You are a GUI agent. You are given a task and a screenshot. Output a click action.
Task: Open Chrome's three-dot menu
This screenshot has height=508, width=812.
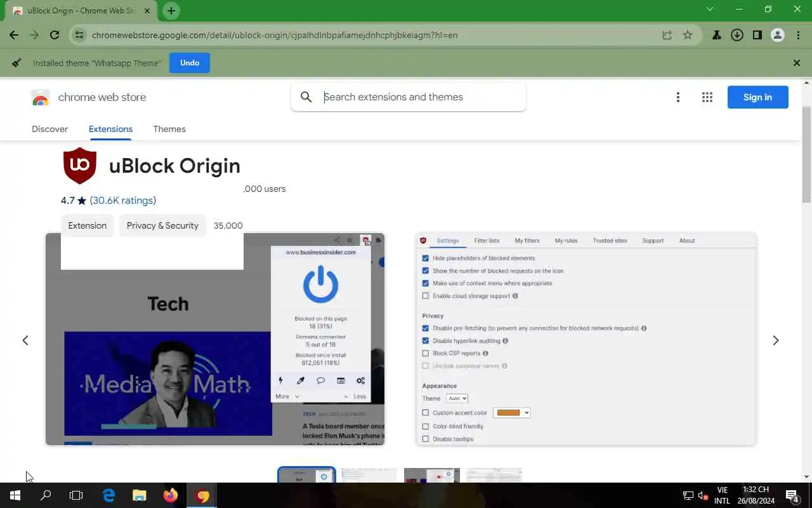point(798,35)
